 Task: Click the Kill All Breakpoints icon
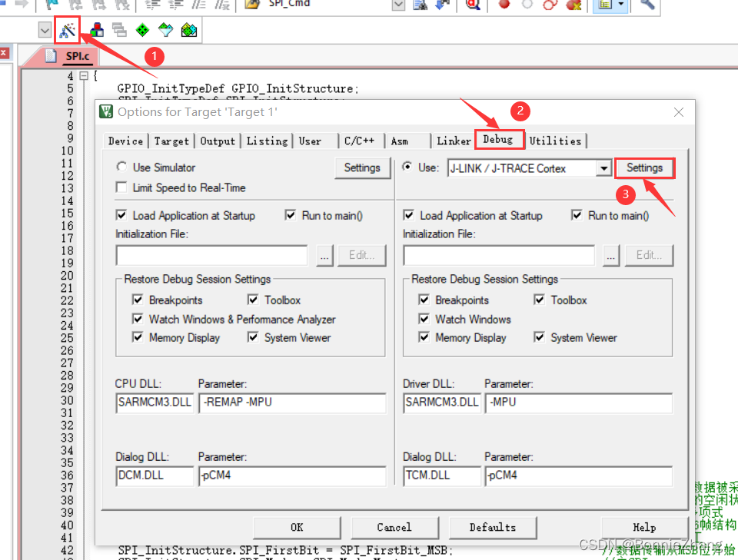(573, 5)
